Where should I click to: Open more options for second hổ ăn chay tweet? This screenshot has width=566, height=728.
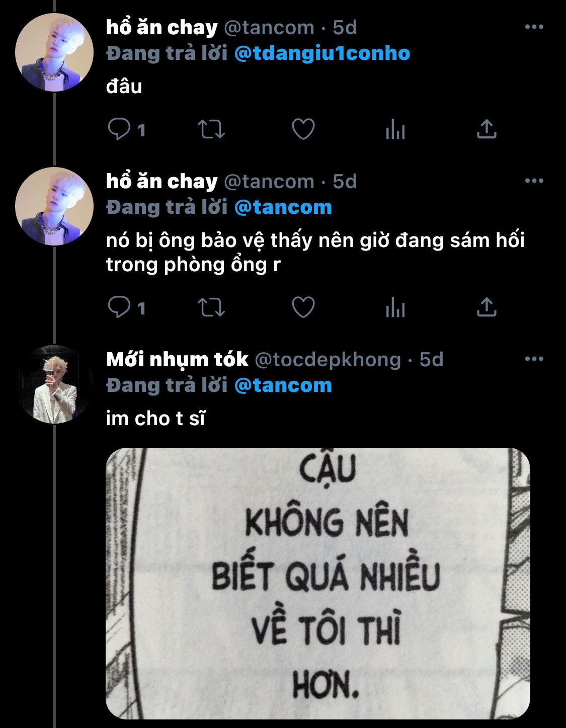(x=534, y=181)
